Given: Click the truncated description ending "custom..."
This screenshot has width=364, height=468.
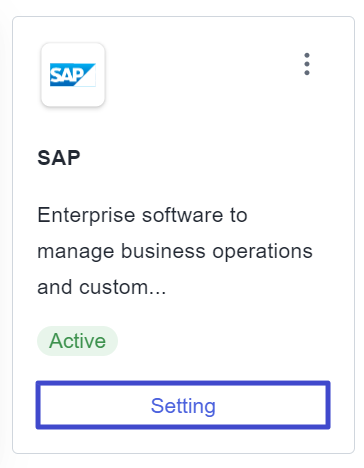Looking at the screenshot, I should pyautogui.click(x=175, y=251).
